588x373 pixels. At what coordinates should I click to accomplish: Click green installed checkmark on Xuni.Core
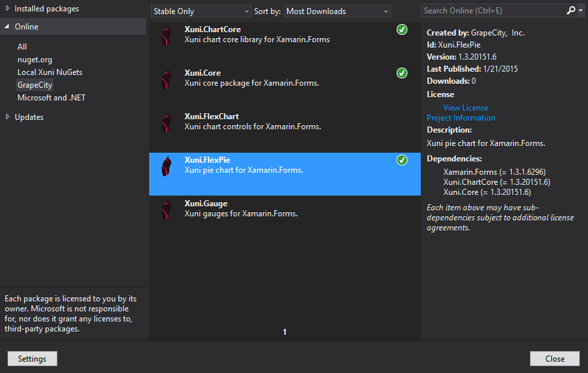pyautogui.click(x=402, y=73)
